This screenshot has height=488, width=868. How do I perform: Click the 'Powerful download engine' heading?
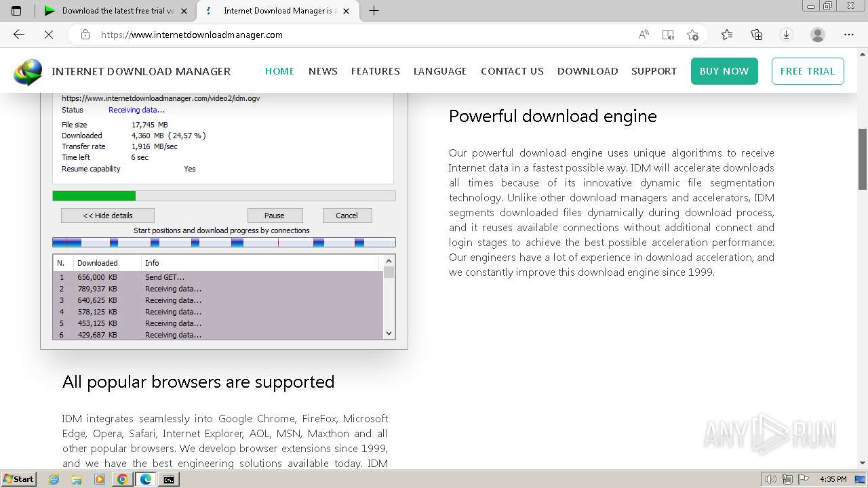553,116
